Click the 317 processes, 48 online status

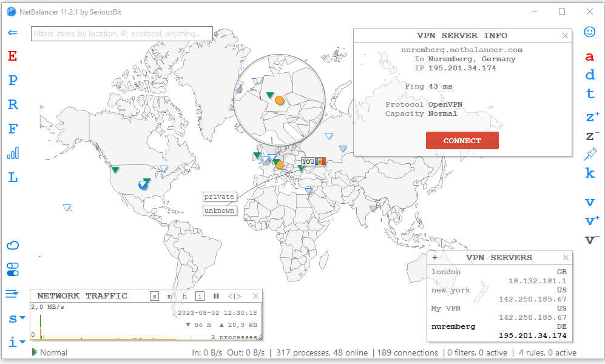pyautogui.click(x=322, y=352)
